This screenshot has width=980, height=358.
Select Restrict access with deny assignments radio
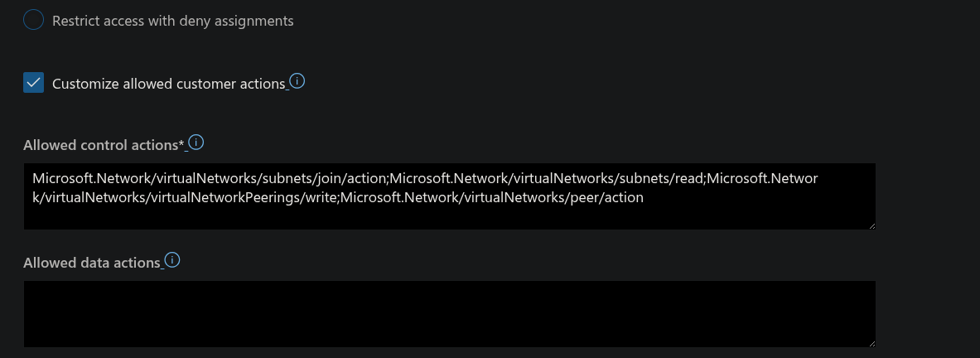click(x=33, y=20)
